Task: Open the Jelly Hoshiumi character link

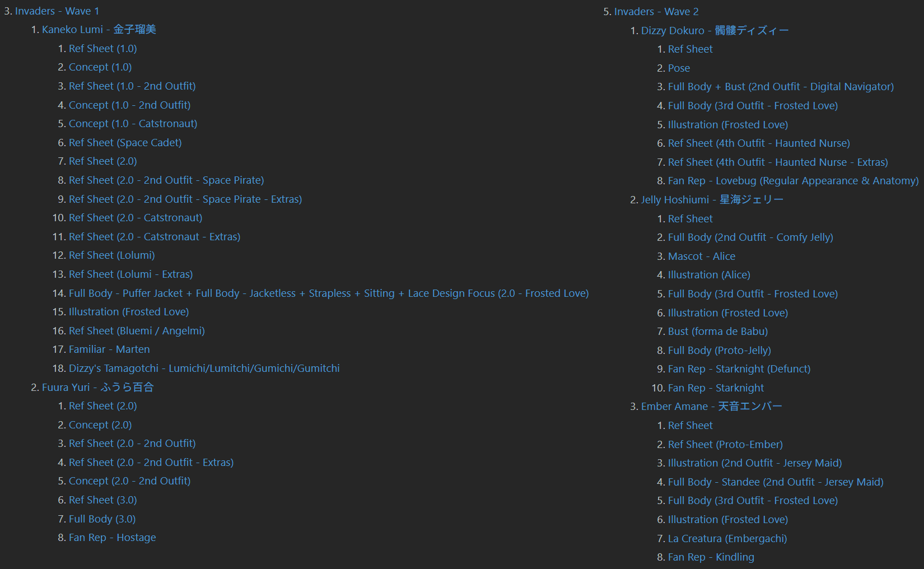Action: tap(712, 199)
